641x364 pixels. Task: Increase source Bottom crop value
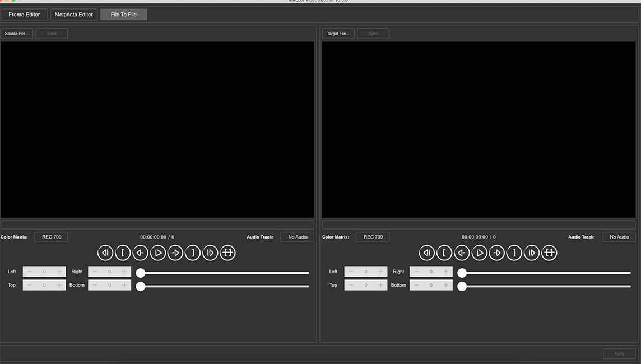click(124, 285)
